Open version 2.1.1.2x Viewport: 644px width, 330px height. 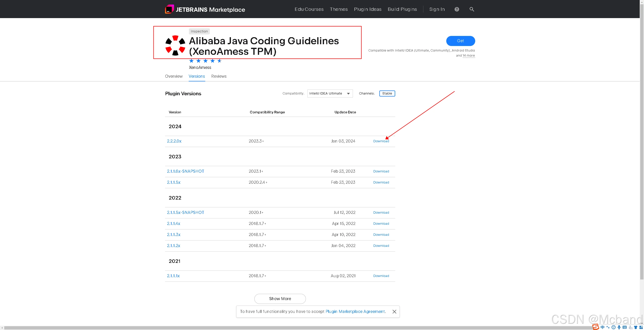point(174,246)
